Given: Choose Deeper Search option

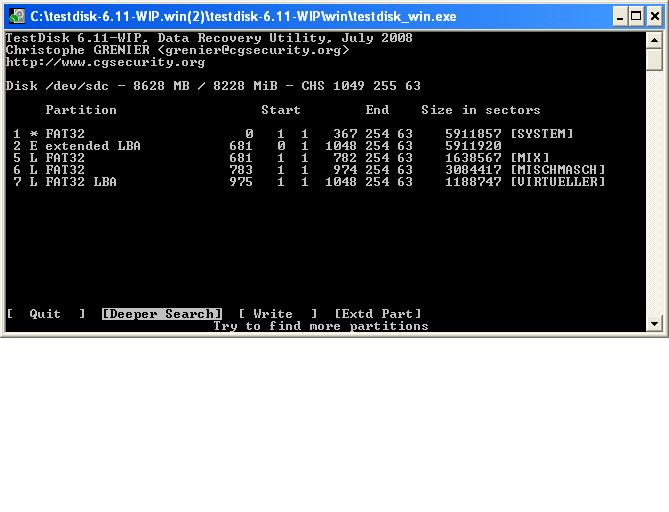Looking at the screenshot, I should (x=162, y=314).
